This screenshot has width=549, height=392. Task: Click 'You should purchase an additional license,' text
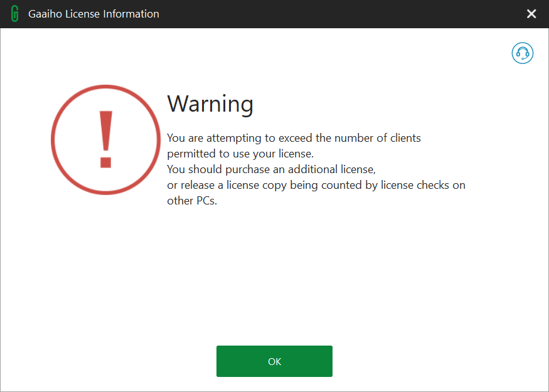point(271,169)
